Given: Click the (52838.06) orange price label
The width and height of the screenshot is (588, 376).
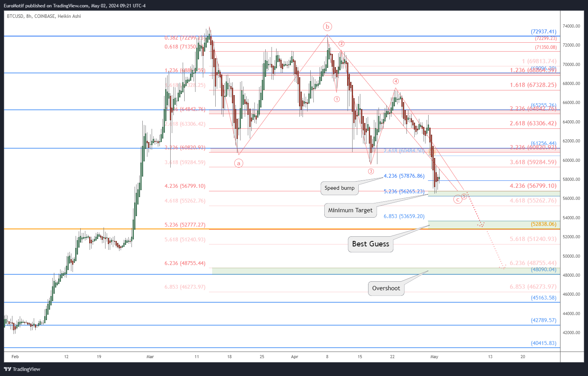Looking at the screenshot, I should (x=543, y=224).
